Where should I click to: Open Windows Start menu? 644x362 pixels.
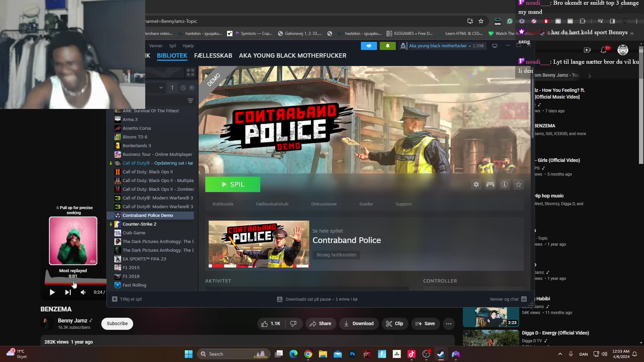[x=189, y=354]
